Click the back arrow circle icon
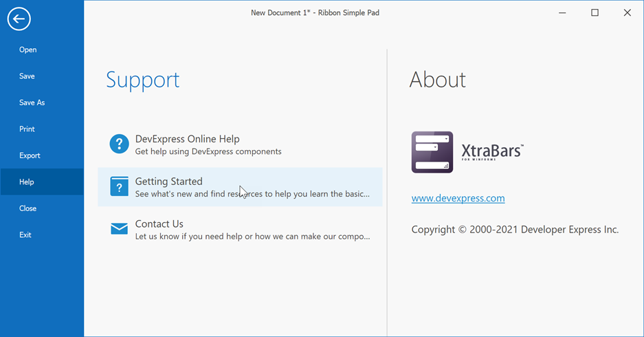Screen dimensions: 644x337 click(x=19, y=19)
